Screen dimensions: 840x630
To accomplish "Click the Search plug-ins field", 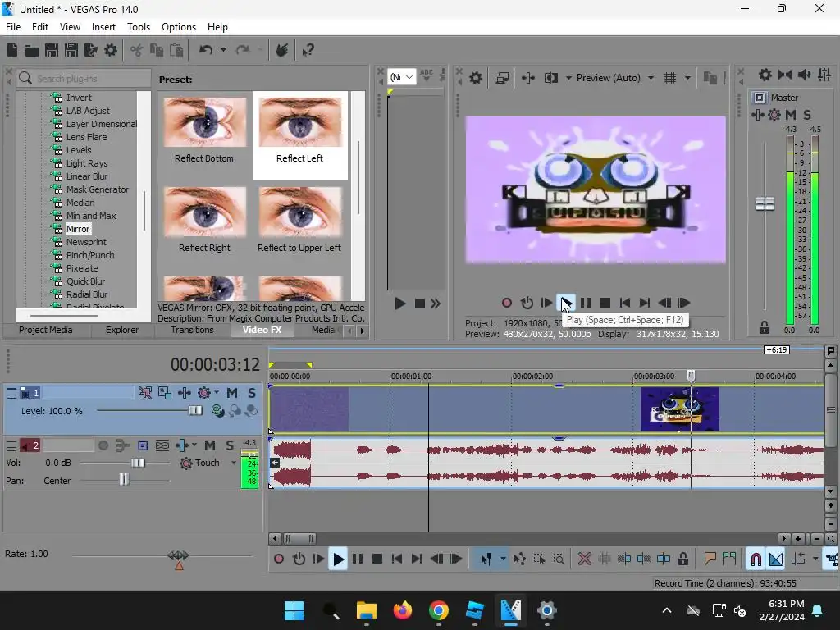I will (84, 79).
